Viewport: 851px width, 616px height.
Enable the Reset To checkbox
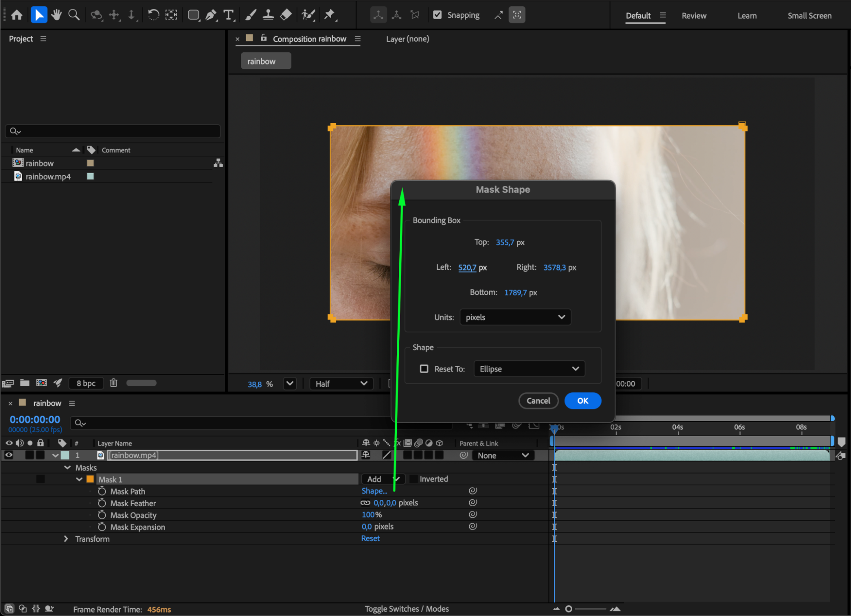tap(424, 369)
